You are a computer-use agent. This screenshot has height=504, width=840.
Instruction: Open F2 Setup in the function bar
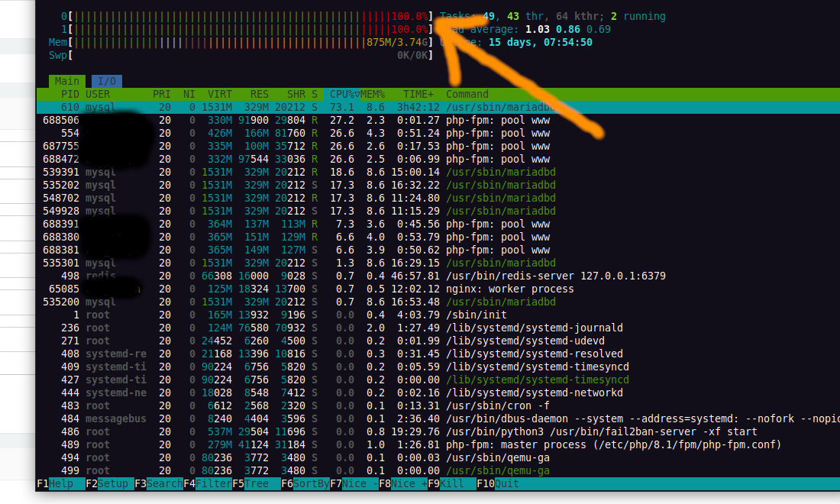point(110,483)
